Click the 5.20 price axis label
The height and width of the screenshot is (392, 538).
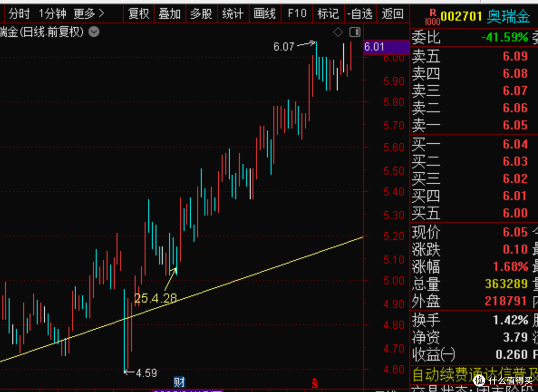tap(394, 236)
